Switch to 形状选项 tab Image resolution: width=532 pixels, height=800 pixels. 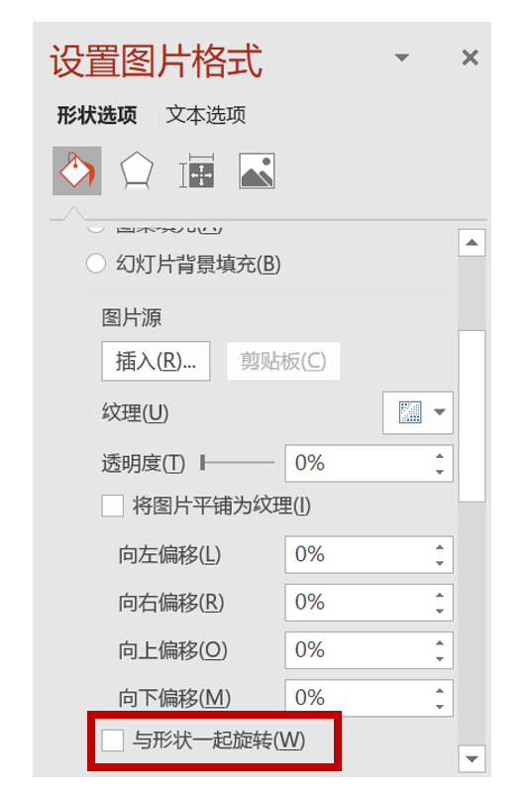96,115
